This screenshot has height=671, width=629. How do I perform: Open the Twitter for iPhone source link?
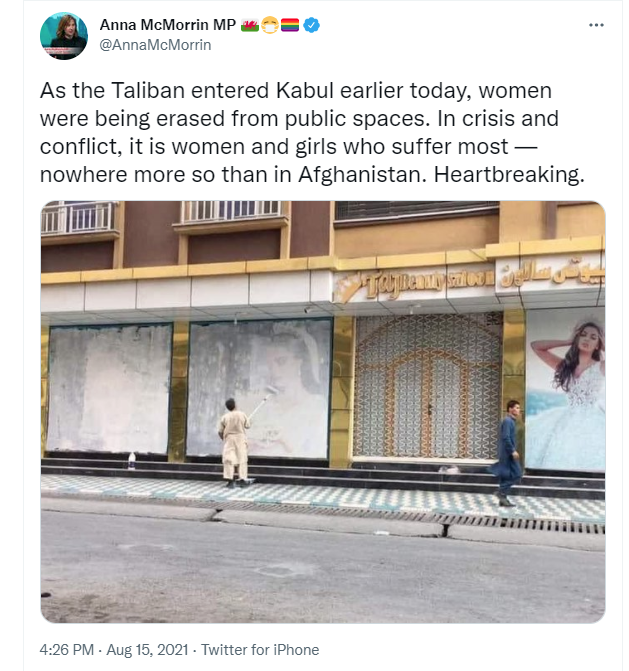(260, 650)
